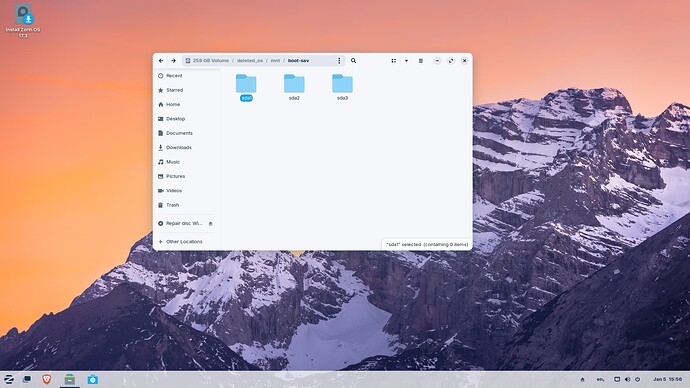Open Install Zorin OS 17.3 desktop icon
The height and width of the screenshot is (388, 690).
(23, 20)
